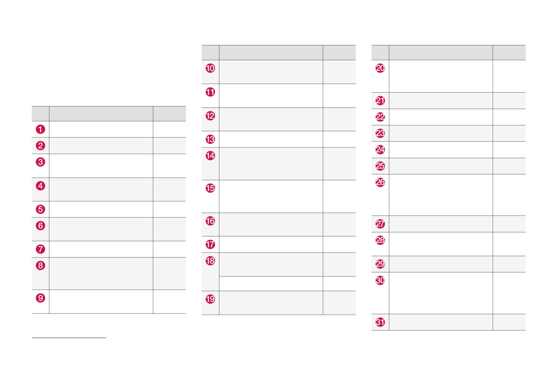Click the number 18 circle icon
Screen dimensions: 557x392
[210, 261]
